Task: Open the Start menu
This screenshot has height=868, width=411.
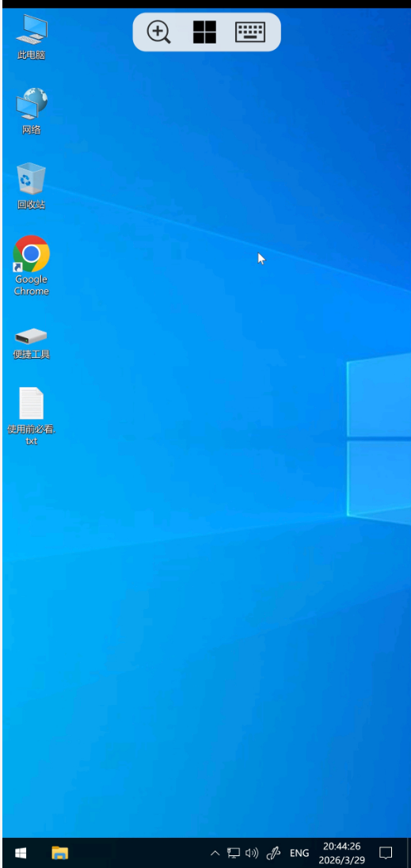Action: (x=21, y=852)
